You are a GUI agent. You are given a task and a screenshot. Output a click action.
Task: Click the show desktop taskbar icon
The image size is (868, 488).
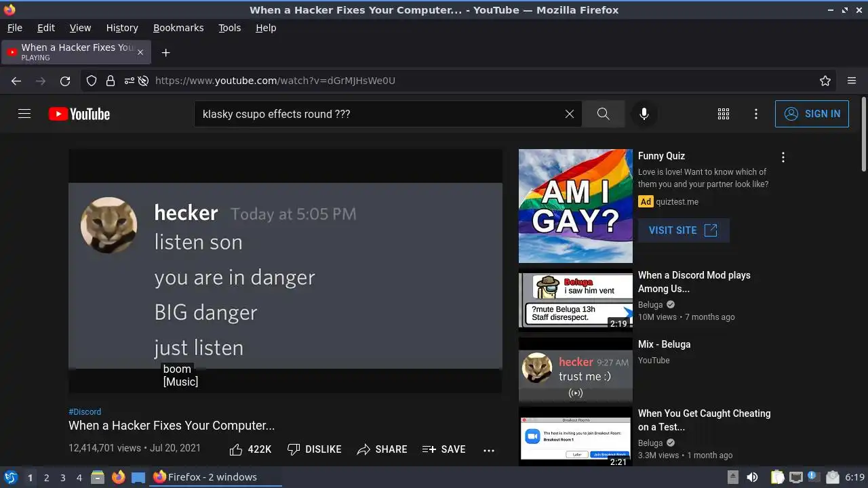(x=138, y=477)
